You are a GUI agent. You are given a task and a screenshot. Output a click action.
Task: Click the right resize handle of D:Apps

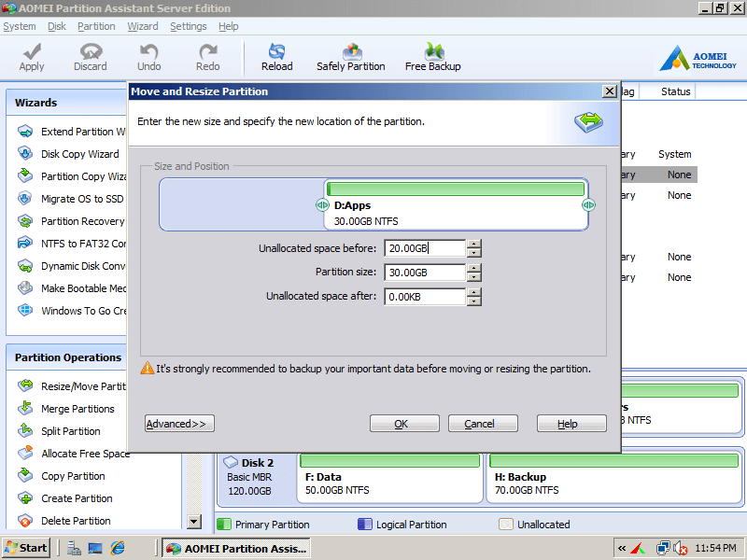pos(588,204)
